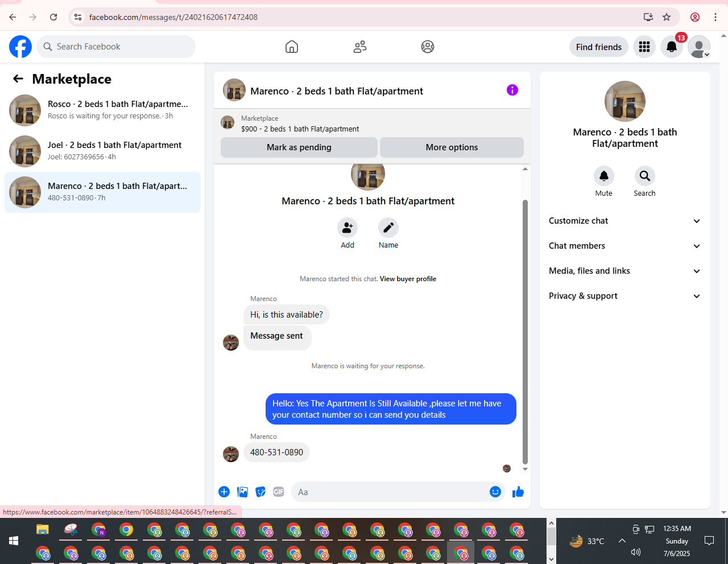This screenshot has height=564, width=728.
Task: Add people to the chat
Action: tap(348, 228)
